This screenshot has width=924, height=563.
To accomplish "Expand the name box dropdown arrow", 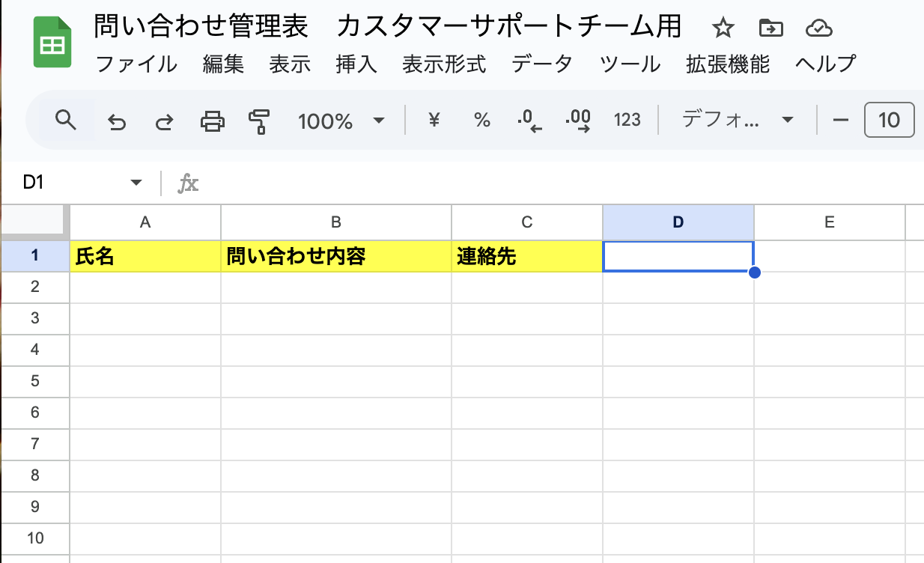I will [136, 183].
